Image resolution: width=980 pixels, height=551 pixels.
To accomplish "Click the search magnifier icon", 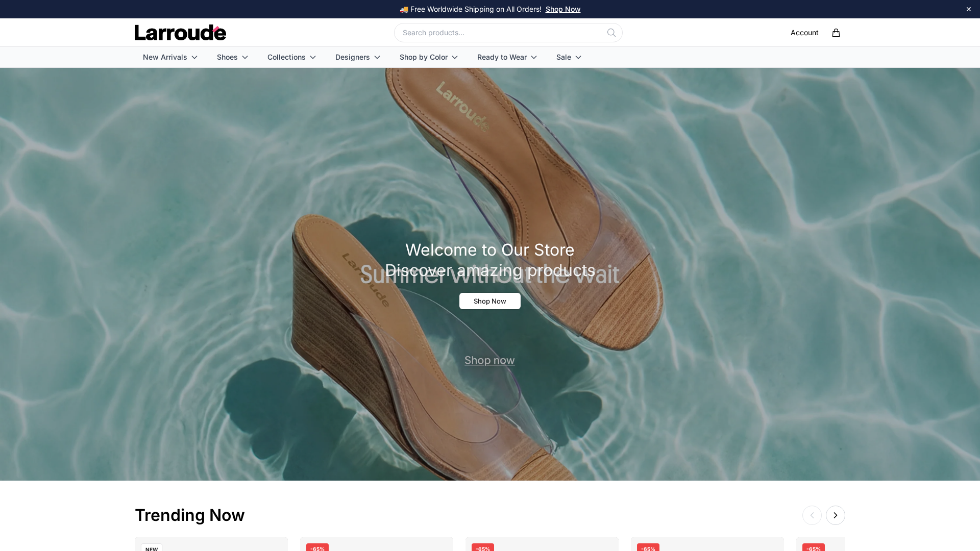I will 611,33.
